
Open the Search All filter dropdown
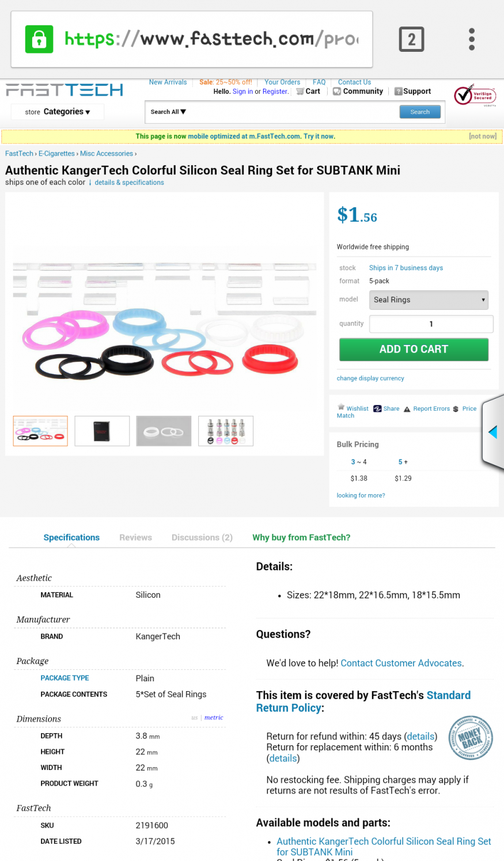tap(168, 112)
